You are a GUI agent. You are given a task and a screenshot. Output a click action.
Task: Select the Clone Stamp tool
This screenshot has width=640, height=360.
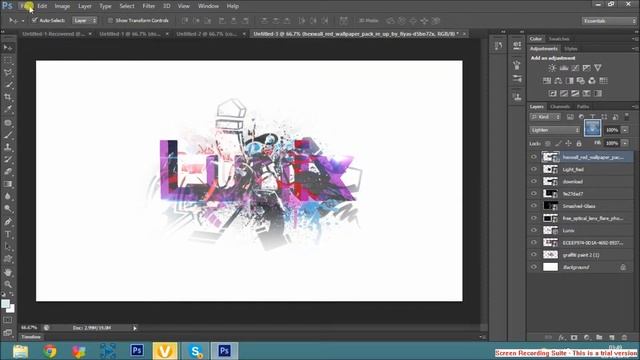(8, 147)
